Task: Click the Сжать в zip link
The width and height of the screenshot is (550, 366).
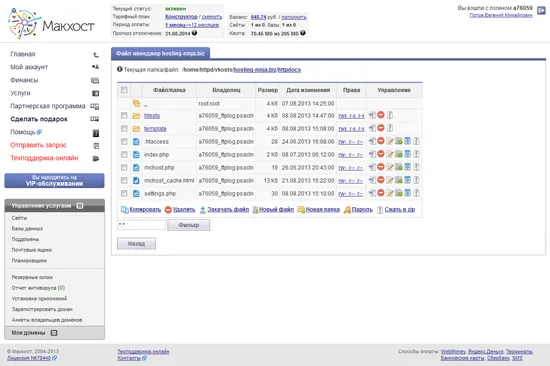Action: point(400,209)
